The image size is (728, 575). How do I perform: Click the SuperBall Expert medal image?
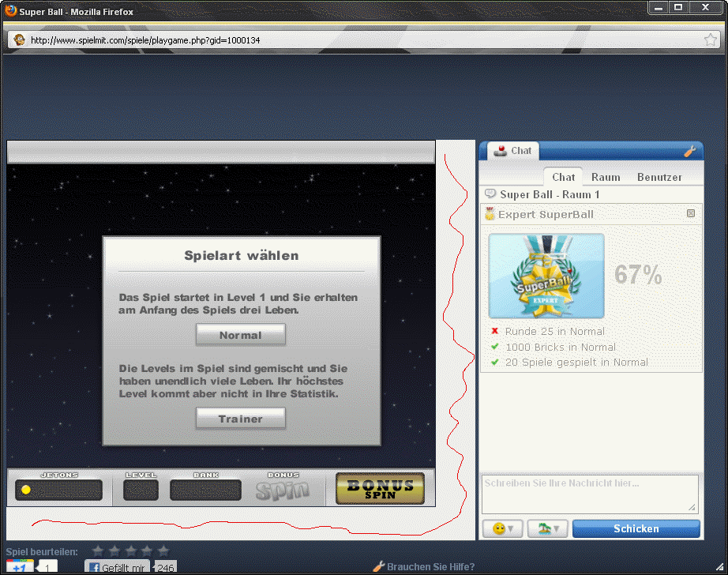(x=546, y=276)
